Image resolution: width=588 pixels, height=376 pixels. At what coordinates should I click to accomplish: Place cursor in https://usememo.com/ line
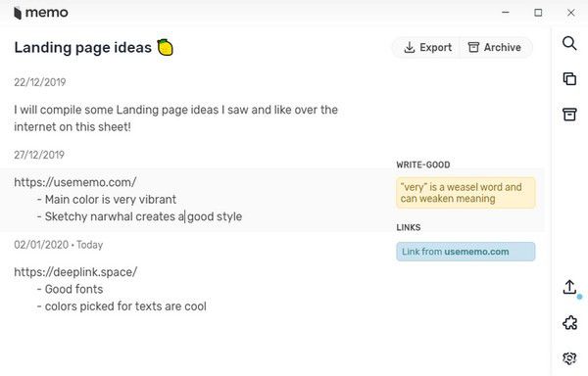click(x=75, y=182)
